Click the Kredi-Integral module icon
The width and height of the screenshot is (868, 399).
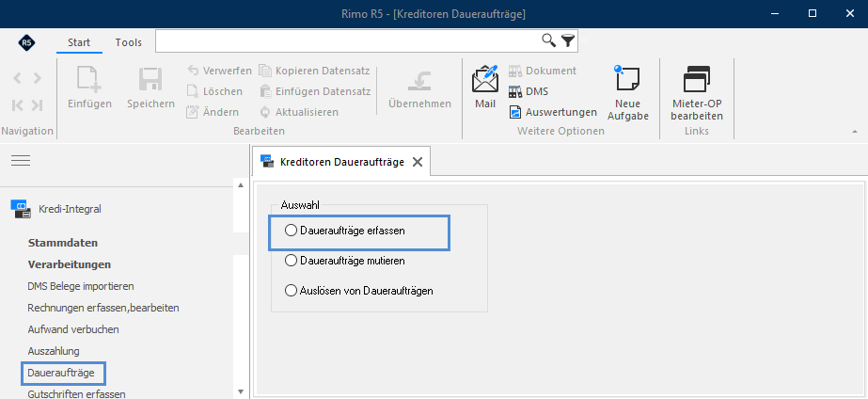click(21, 209)
